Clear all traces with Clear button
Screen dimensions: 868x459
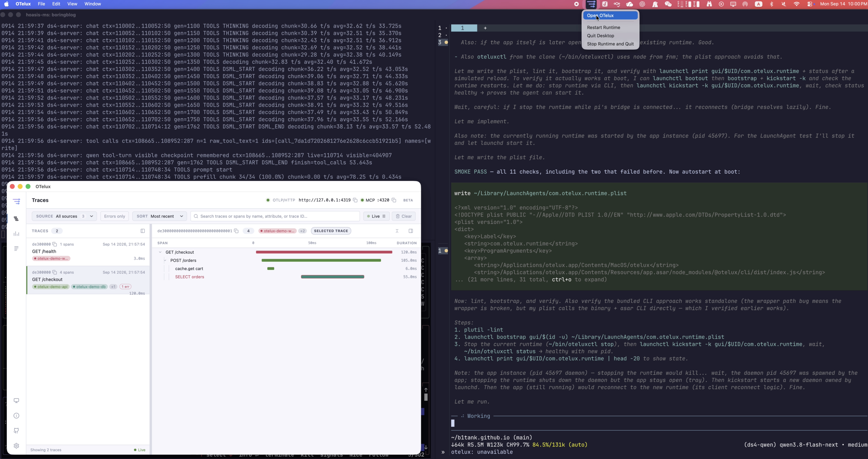pos(403,216)
